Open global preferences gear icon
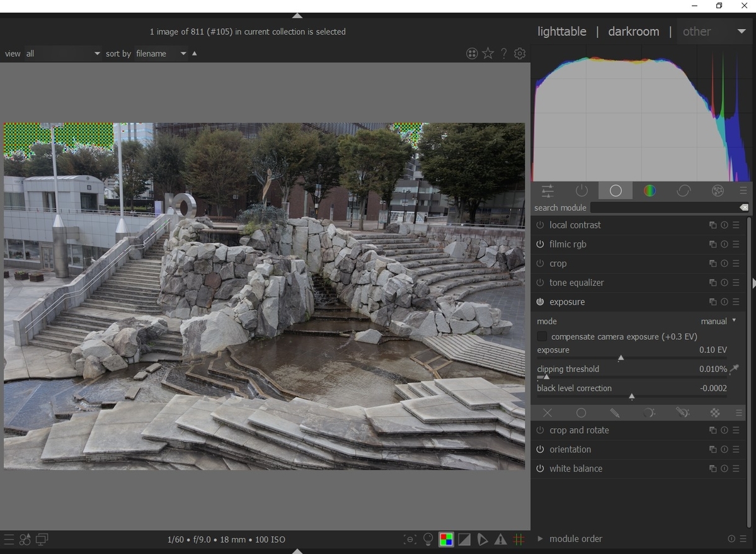The height and width of the screenshot is (554, 756). pyautogui.click(x=520, y=54)
